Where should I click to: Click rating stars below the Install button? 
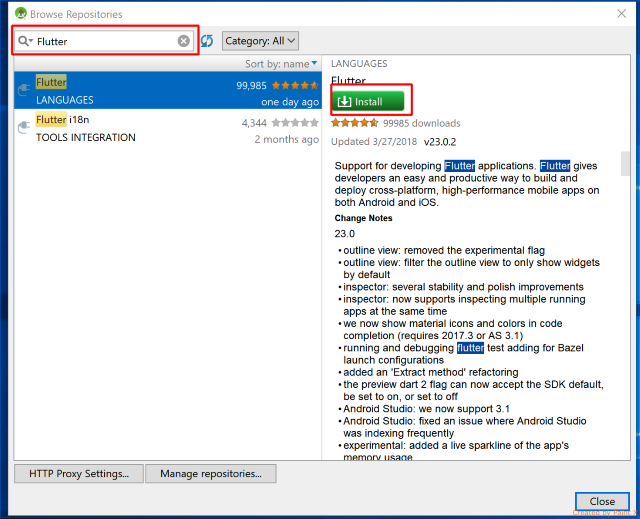click(355, 123)
